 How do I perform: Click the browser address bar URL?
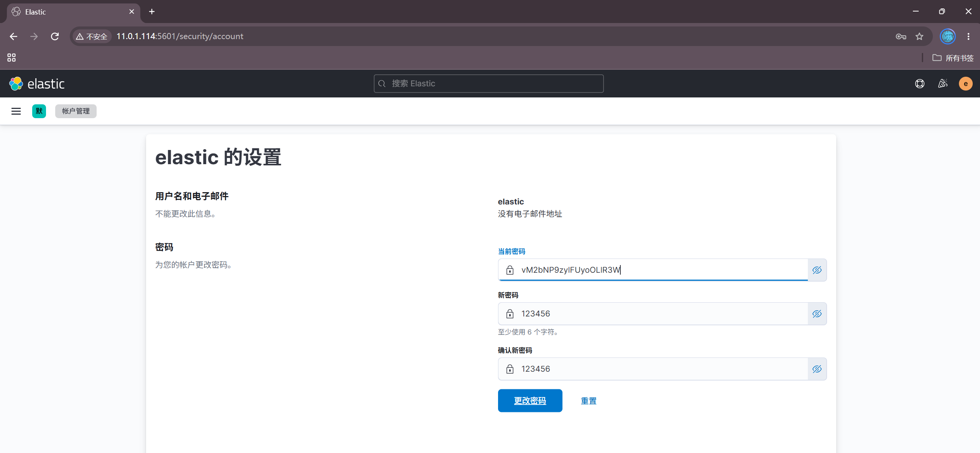(x=180, y=36)
